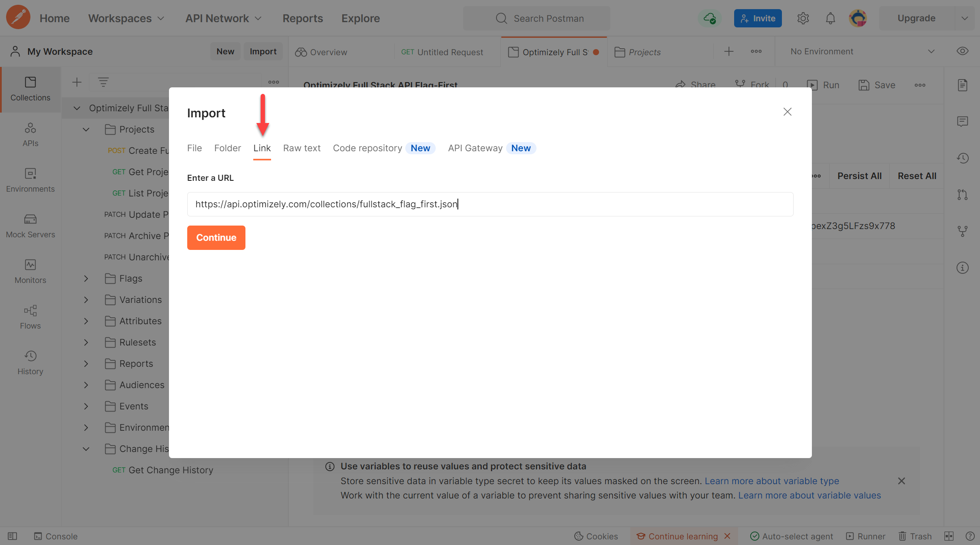Expand the Variations folder
The height and width of the screenshot is (545, 980).
[x=86, y=299]
